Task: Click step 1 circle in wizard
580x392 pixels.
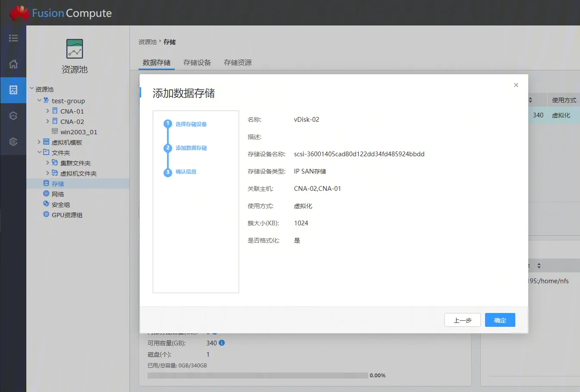Action: pos(168,124)
